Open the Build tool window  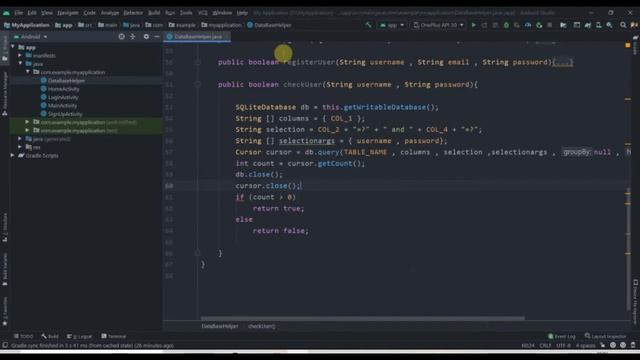pyautogui.click(x=50, y=336)
